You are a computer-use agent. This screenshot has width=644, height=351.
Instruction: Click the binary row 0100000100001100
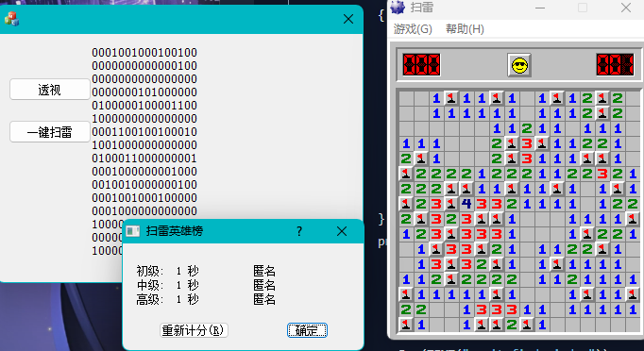tap(144, 106)
